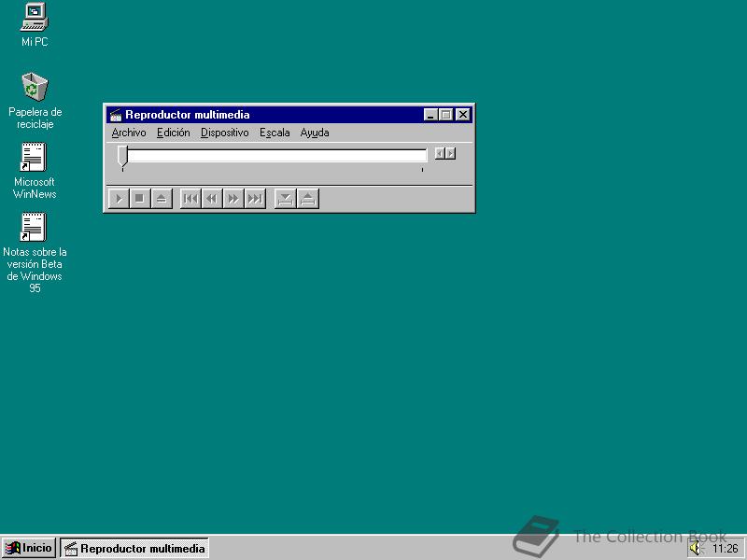
Task: Open the Archivo menu
Action: pos(129,133)
